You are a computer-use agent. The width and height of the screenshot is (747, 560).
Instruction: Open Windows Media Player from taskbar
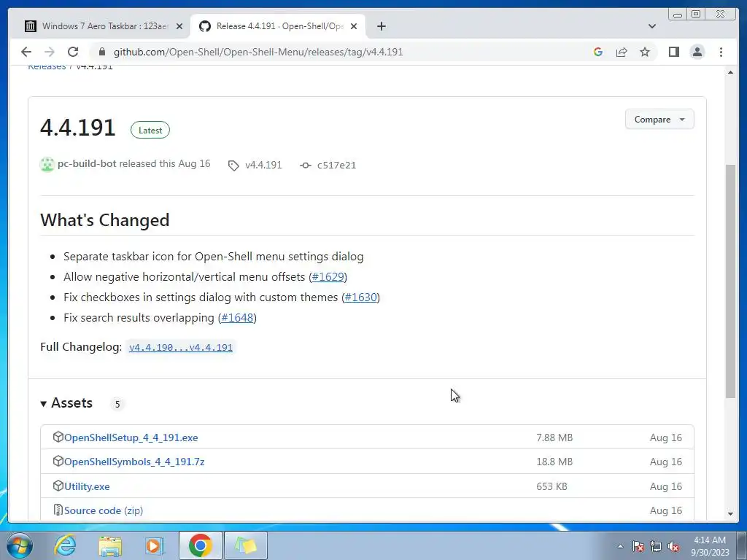tap(154, 545)
